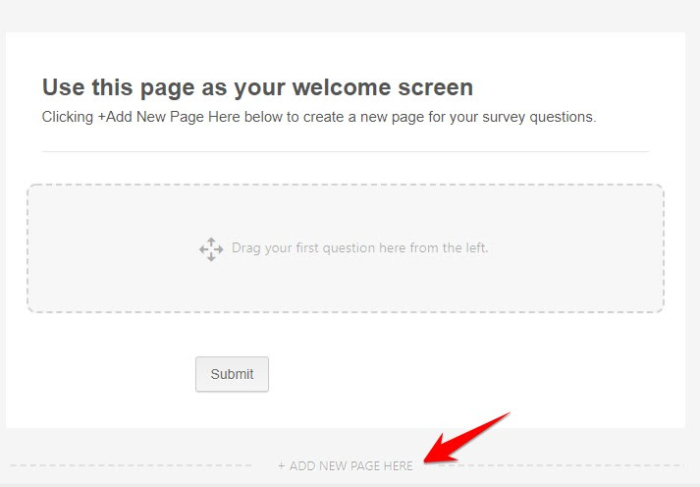Click the plus sign before ADD NEW PAGE

pyautogui.click(x=282, y=466)
